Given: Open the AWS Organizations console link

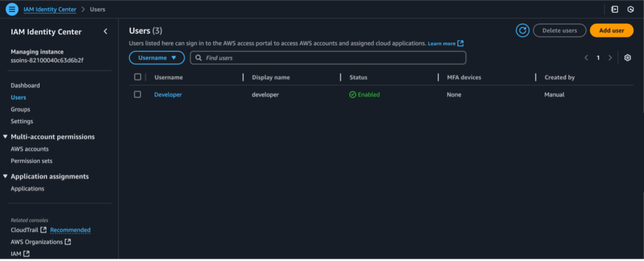Looking at the screenshot, I should pyautogui.click(x=36, y=242).
